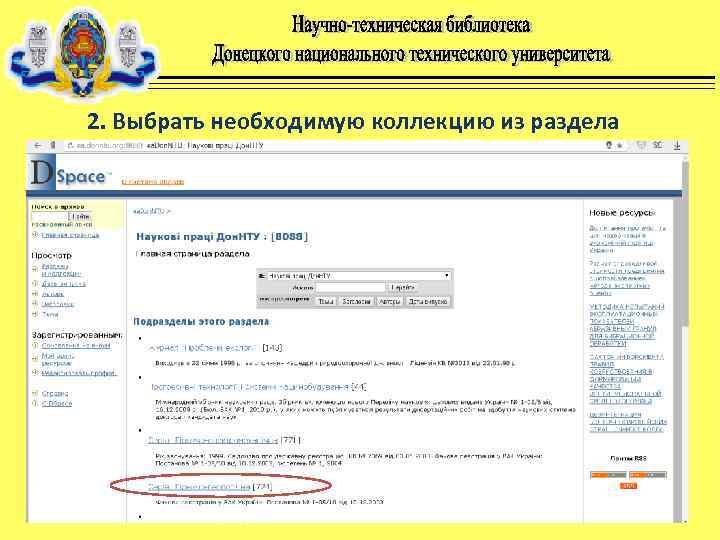Open the Справка link in sidebar
Viewport: 720px width, 540px height.
[x=55, y=394]
